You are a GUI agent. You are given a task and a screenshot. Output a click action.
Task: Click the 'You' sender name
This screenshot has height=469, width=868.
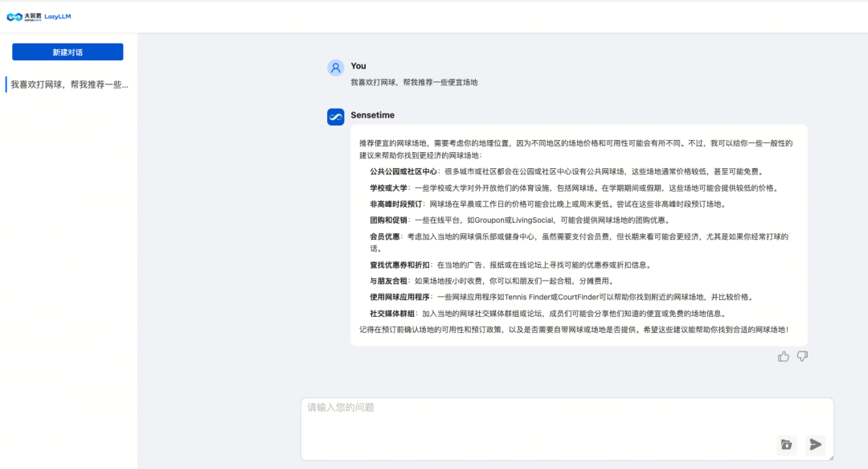(358, 66)
